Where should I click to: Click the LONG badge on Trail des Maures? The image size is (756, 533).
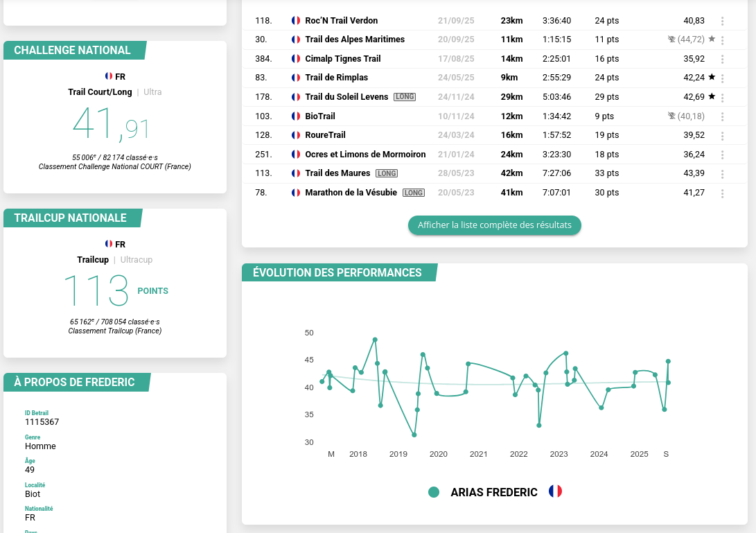[x=387, y=173]
